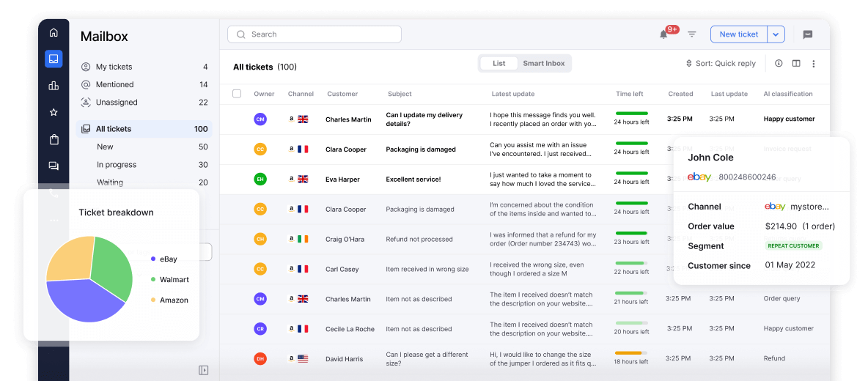
Task: Open the In progress ticket folder
Action: pos(117,165)
